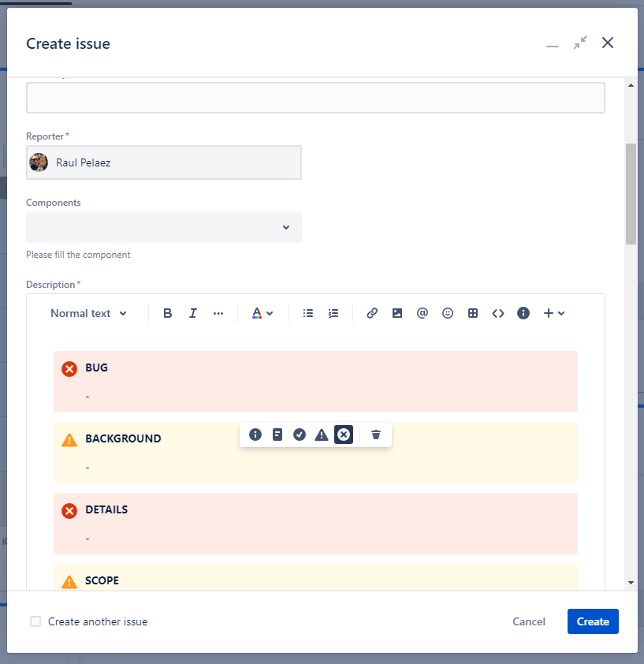The image size is (644, 664).
Task: Expand the plus insert menu
Action: pyautogui.click(x=553, y=313)
